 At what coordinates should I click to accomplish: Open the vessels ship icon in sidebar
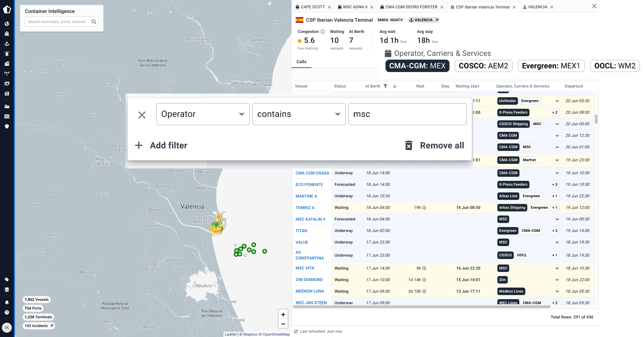tap(7, 34)
